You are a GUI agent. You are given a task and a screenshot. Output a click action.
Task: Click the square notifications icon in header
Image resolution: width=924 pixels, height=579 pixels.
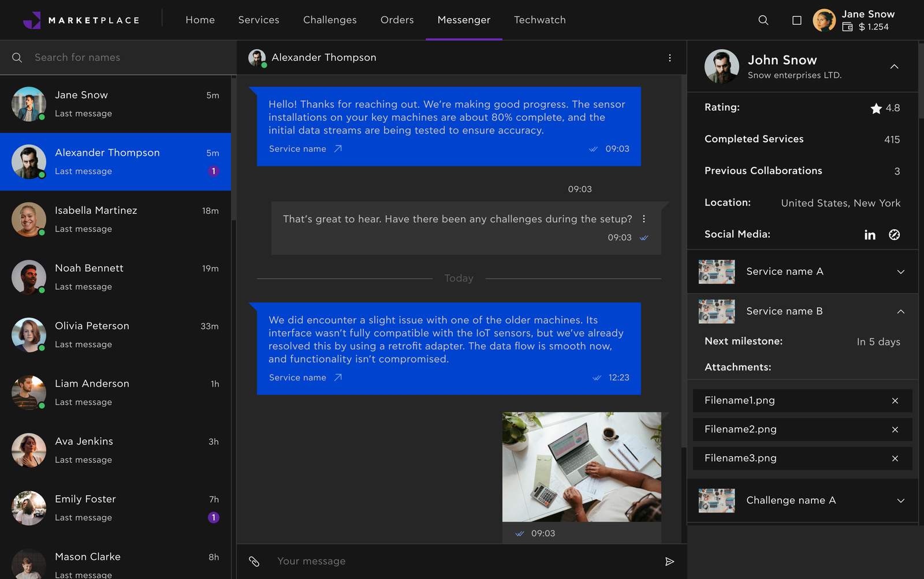point(797,20)
